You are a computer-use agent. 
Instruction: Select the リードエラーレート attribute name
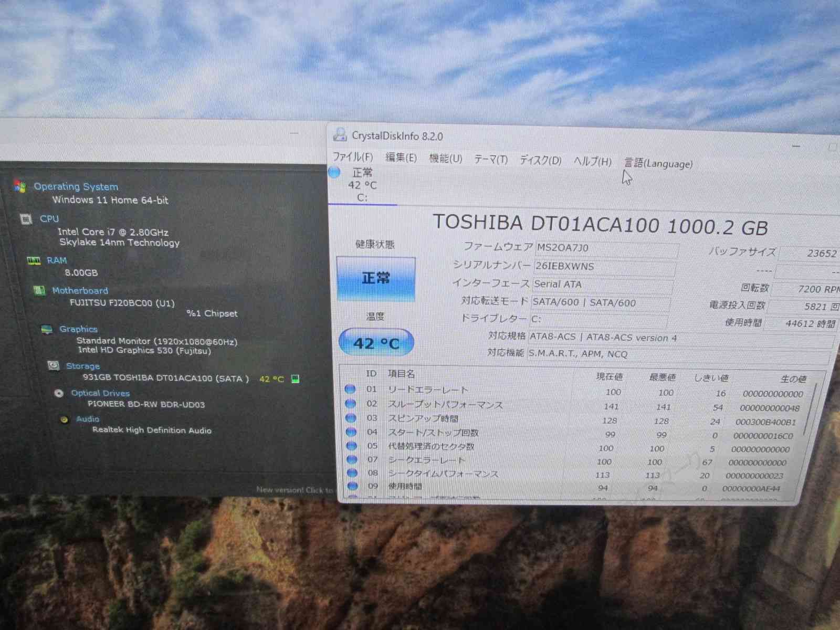(x=427, y=390)
